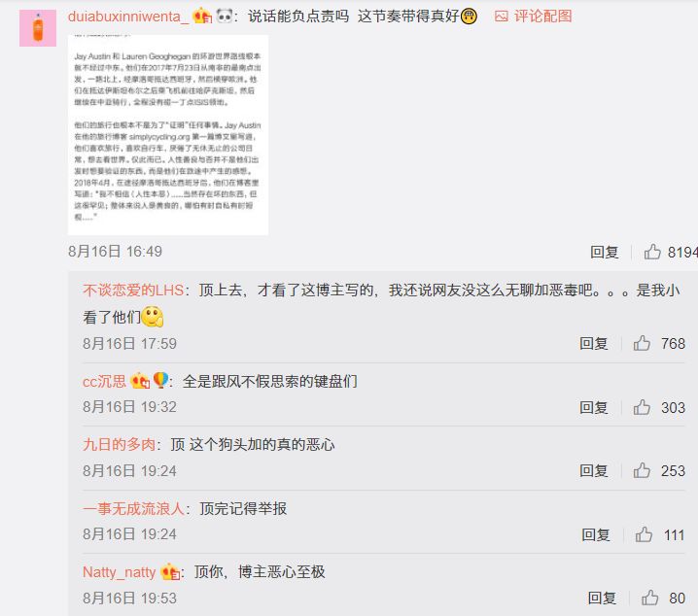Visit cc沉思 profile page
This screenshot has height=616, width=698.
tap(105, 381)
